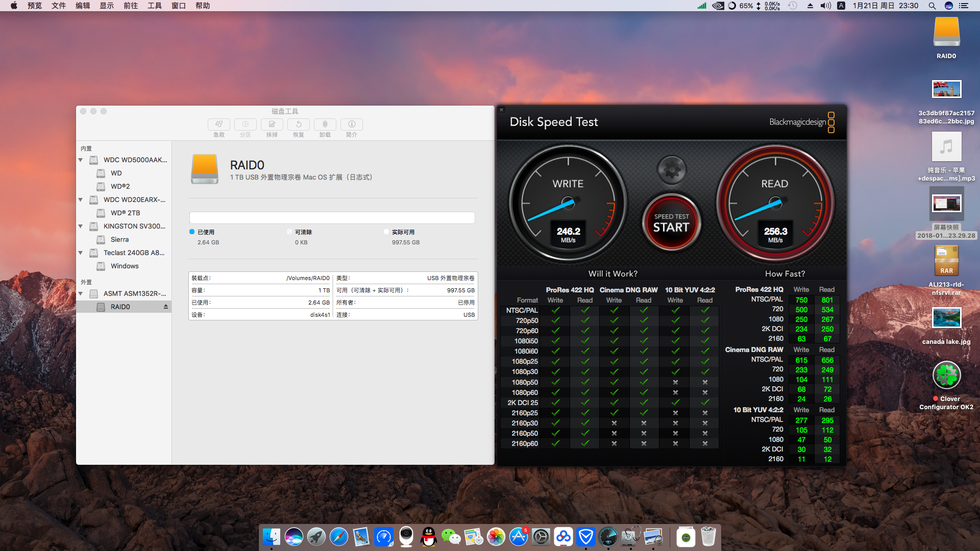Open 窗口 menu

coord(179,6)
